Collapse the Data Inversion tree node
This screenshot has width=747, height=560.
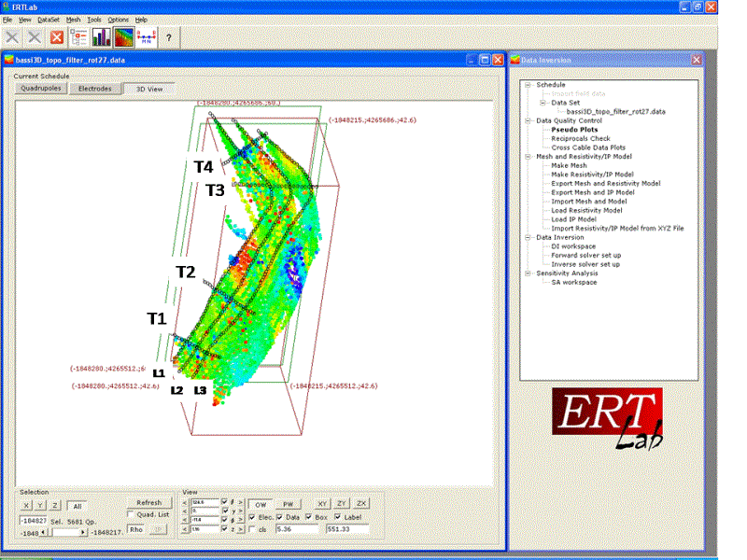point(528,237)
